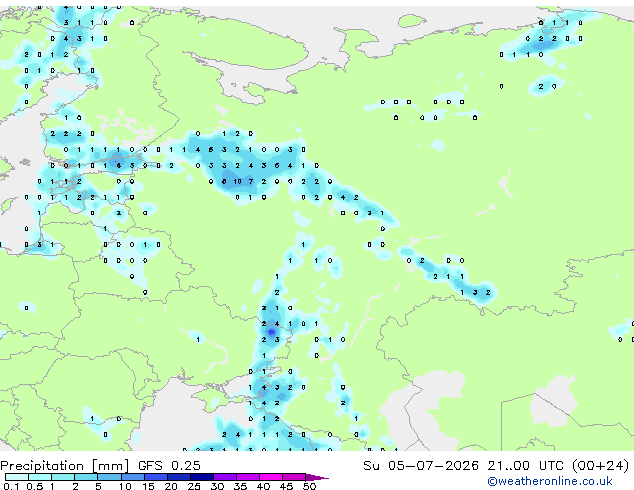Click the '10' precipitation value on the map
This screenshot has height=490, width=634.
tap(237, 182)
